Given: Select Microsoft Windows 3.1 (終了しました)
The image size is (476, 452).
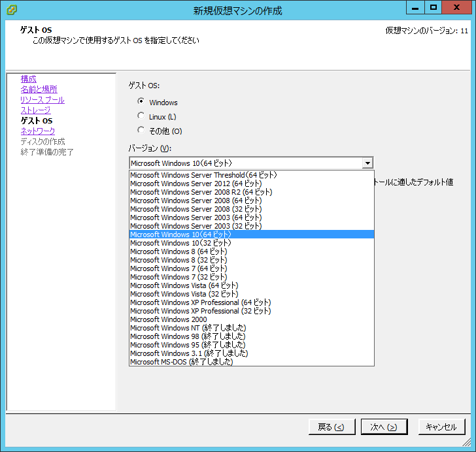Looking at the screenshot, I should click(252, 353).
